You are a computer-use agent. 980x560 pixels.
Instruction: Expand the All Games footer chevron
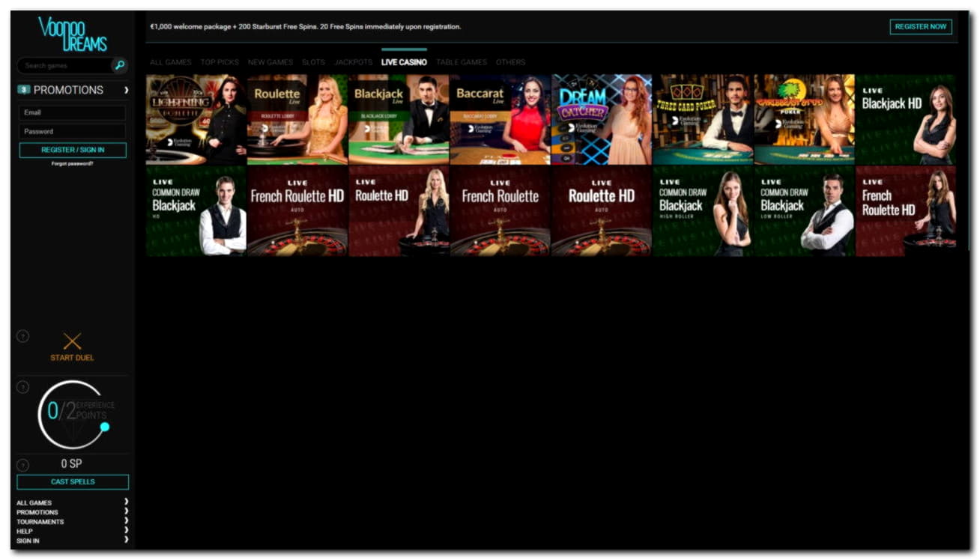[126, 502]
